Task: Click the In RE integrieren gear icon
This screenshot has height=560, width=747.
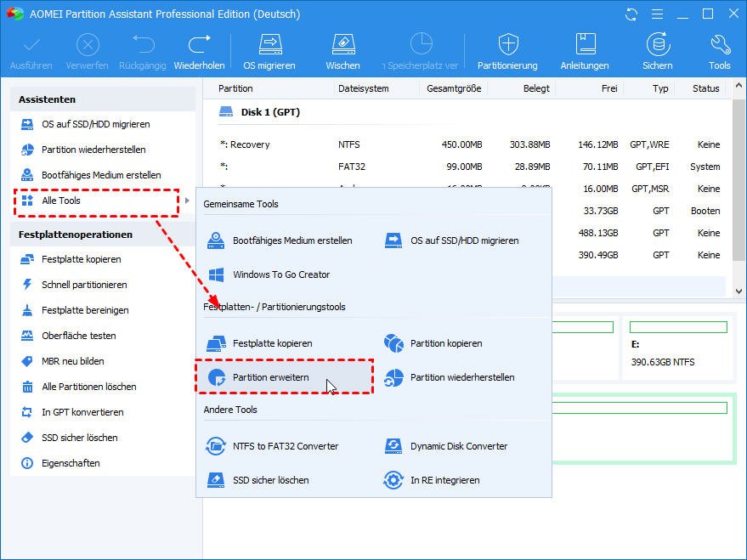Action: tap(393, 480)
